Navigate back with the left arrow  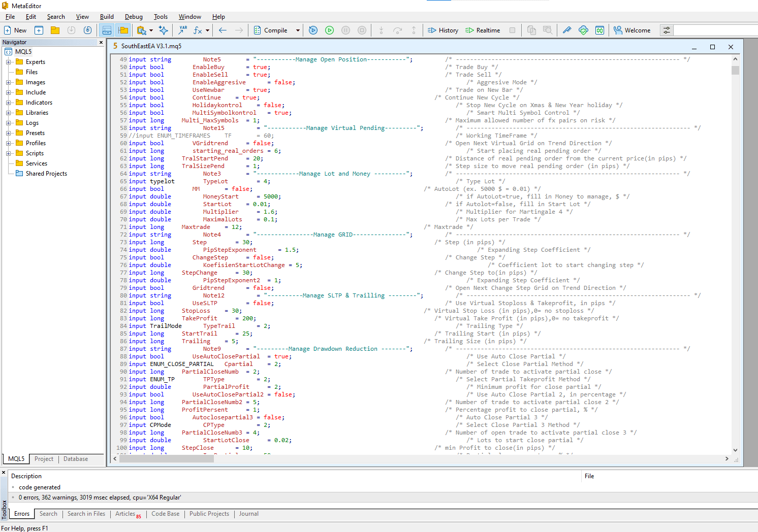pyautogui.click(x=223, y=30)
